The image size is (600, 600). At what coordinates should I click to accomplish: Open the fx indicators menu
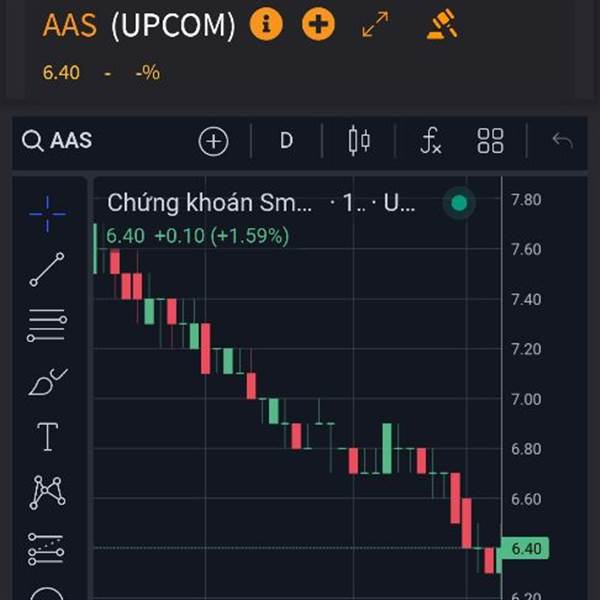click(x=430, y=141)
